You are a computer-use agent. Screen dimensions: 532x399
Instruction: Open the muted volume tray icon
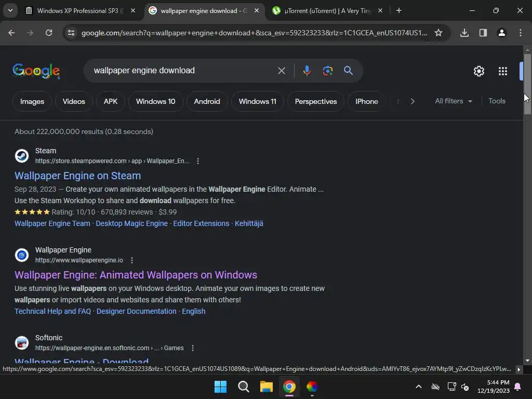point(465,387)
